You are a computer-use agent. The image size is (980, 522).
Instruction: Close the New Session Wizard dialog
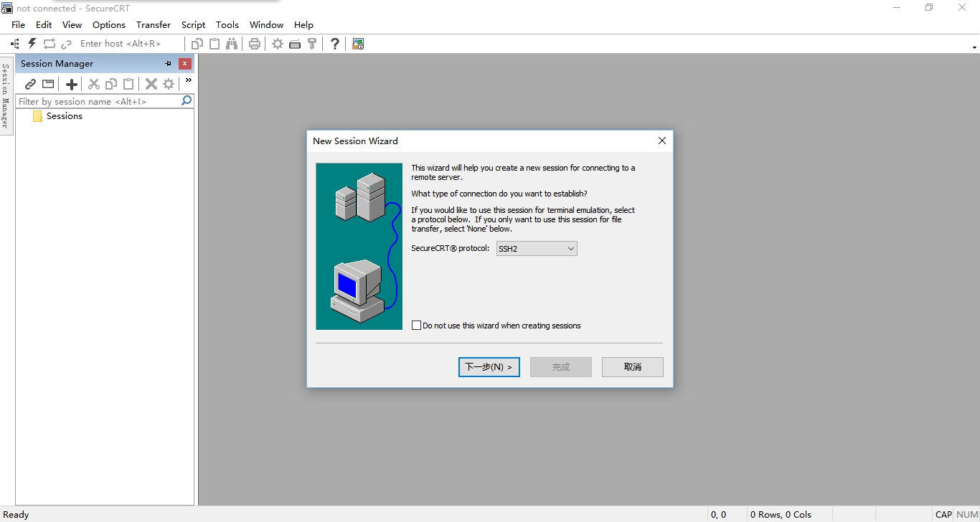point(662,141)
